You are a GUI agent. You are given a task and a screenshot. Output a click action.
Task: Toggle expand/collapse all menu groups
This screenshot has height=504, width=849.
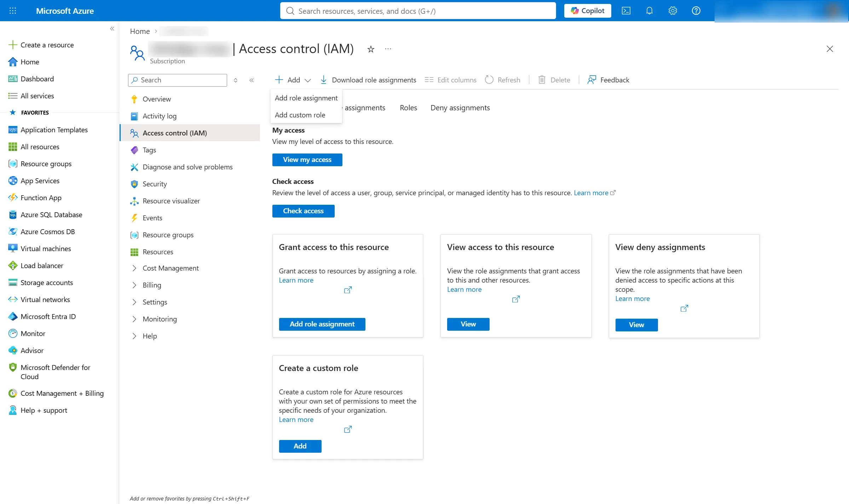click(236, 80)
